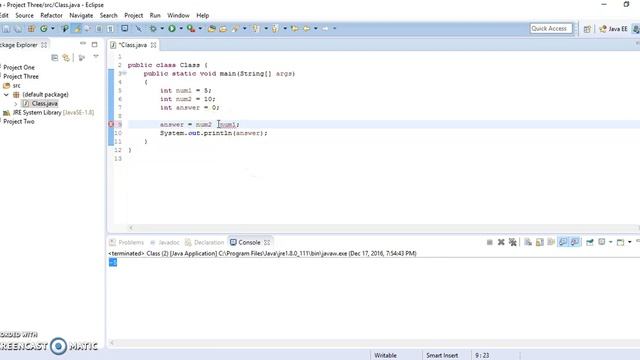Select the src folder in the tree
The height and width of the screenshot is (360, 640).
[12, 85]
